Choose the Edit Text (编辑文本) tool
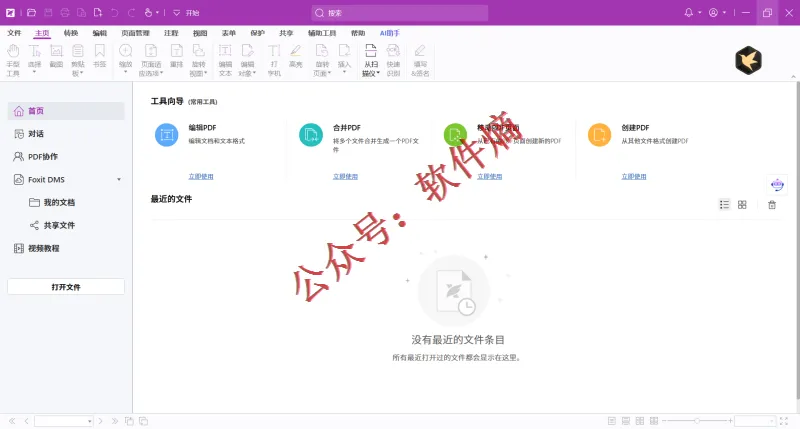Screen dimensions: 800x429 [x=225, y=60]
